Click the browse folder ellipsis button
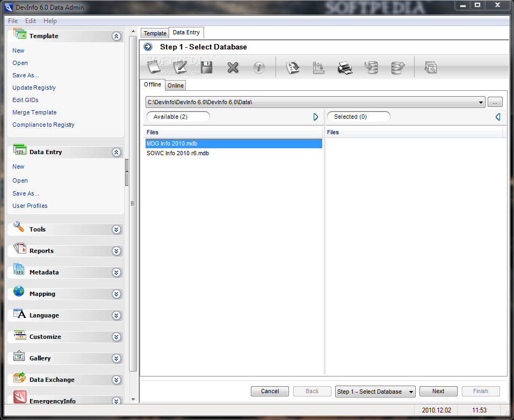 coord(495,102)
